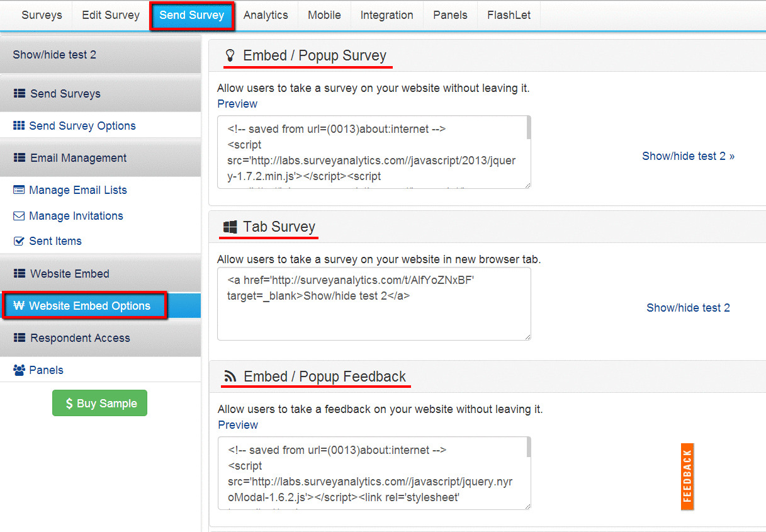
Task: Open the Surveys tab
Action: click(x=42, y=15)
